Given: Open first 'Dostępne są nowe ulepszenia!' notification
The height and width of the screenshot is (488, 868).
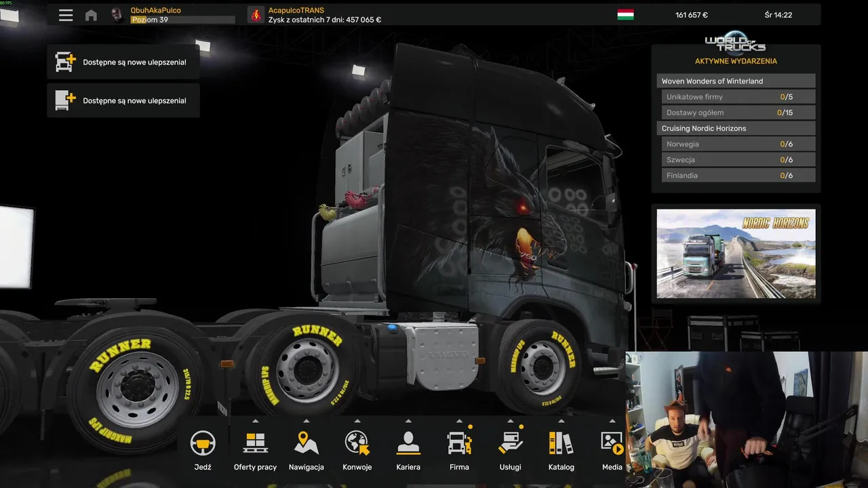Looking at the screenshot, I should 123,62.
